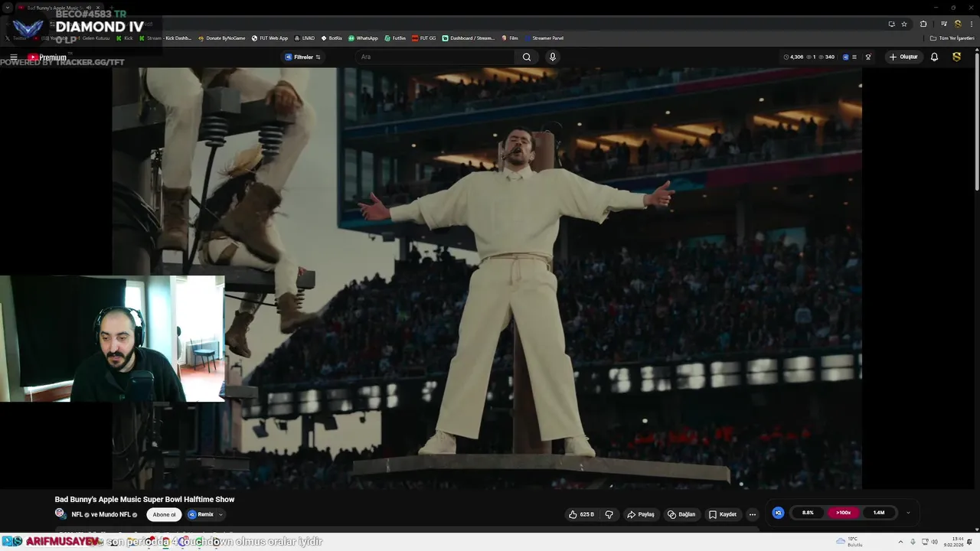This screenshot has height=551, width=980.
Task: Click the halftime show video player
Action: pyautogui.click(x=487, y=278)
